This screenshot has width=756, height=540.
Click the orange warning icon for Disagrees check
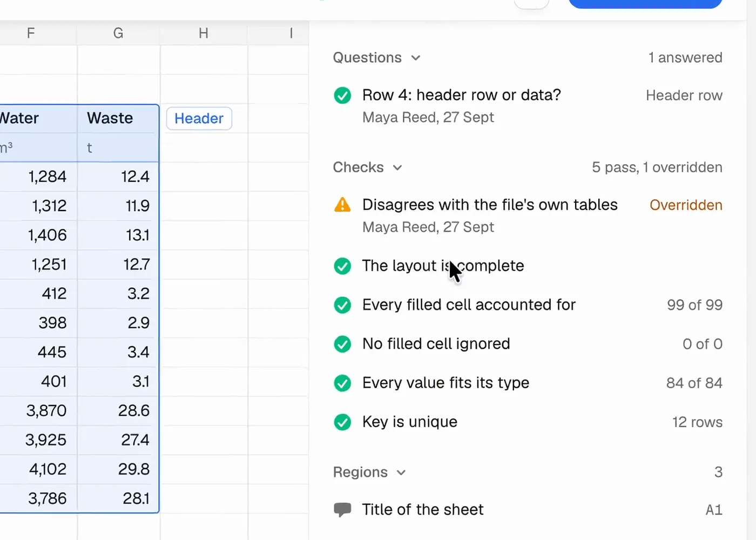(x=342, y=205)
